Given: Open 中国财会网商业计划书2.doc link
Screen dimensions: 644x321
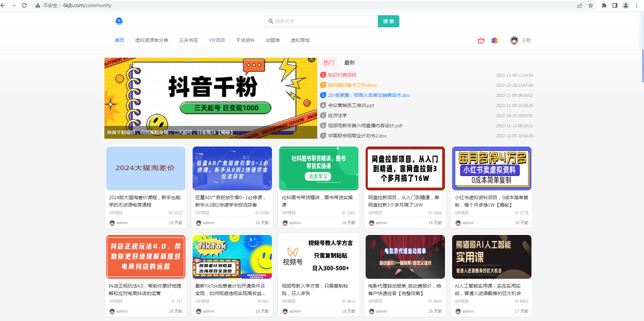Looking at the screenshot, I should point(357,136).
